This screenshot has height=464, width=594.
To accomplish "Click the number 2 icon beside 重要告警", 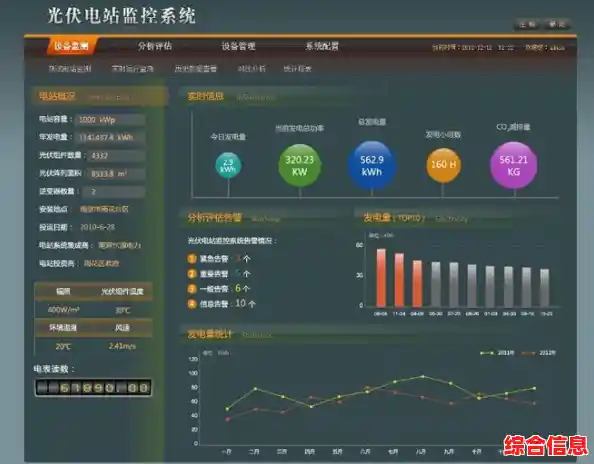I will pos(192,273).
